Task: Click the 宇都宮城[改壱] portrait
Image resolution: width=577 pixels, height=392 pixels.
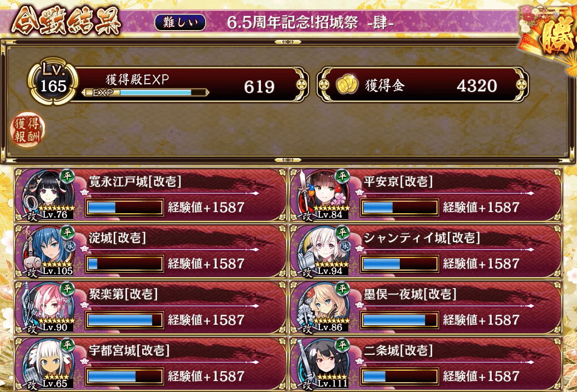Action: (x=48, y=363)
